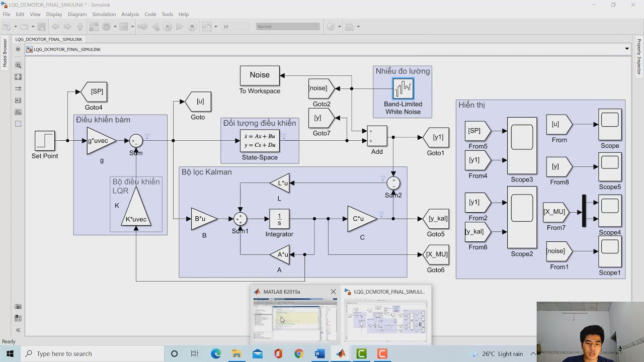This screenshot has width=644, height=362.
Task: Select the LQG_DCMOTOR_FINAL_SIMULINK model tab
Action: (x=49, y=39)
